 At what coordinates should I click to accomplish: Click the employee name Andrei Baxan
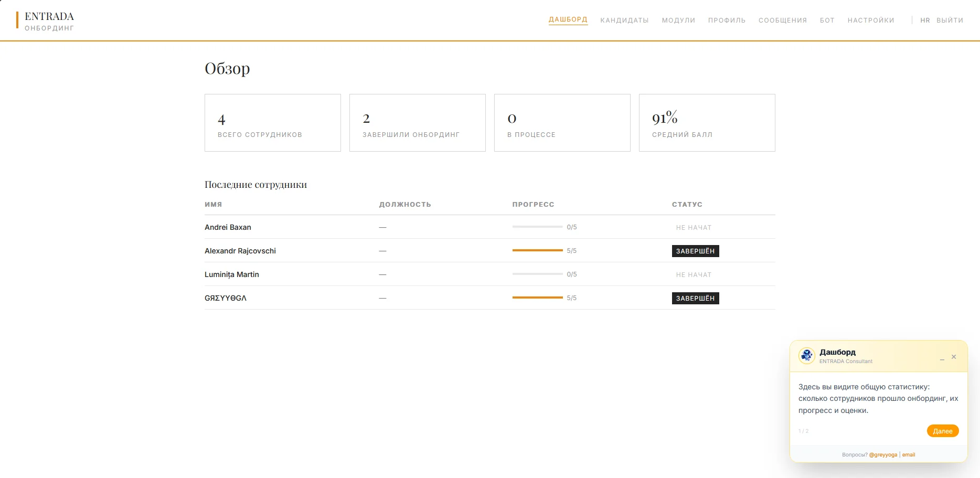(228, 227)
